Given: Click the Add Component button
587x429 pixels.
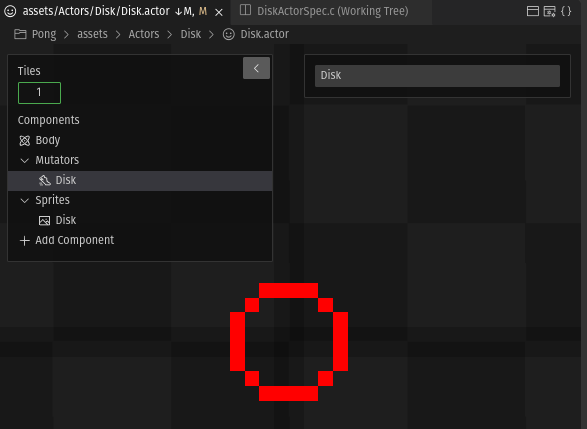Looking at the screenshot, I should click(x=67, y=240).
